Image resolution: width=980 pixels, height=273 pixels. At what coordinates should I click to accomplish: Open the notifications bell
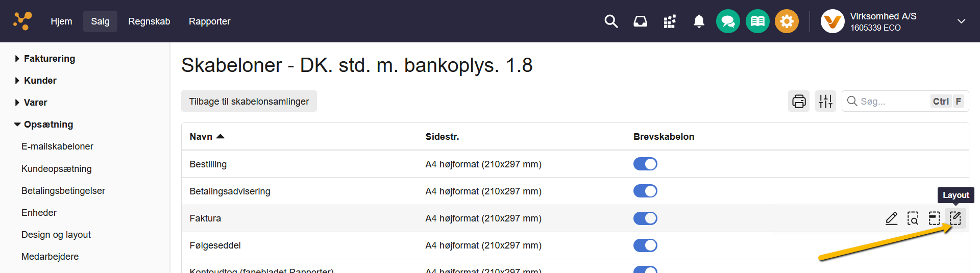pos(699,21)
